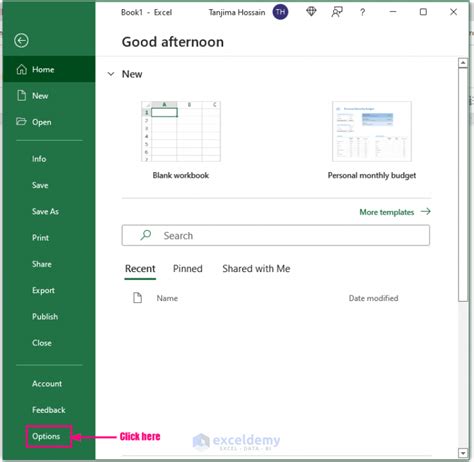Click the search magnifier icon
Image resolution: width=474 pixels, height=462 pixels.
(146, 235)
